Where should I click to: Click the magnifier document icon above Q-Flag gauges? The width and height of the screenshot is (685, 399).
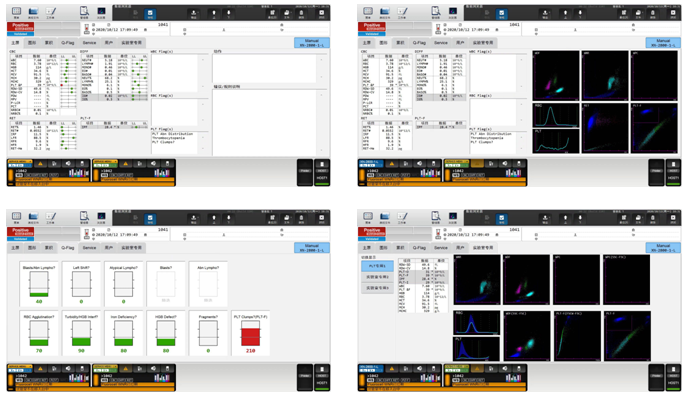coord(84,217)
